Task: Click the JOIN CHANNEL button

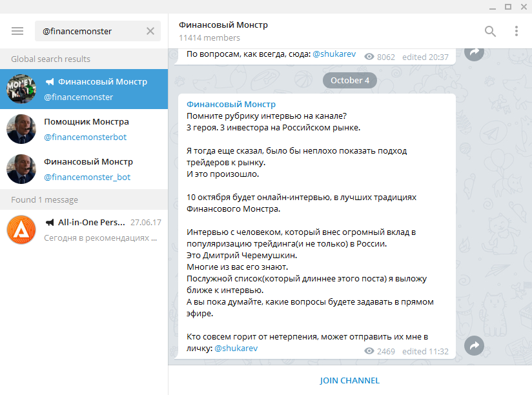Action: click(x=349, y=381)
